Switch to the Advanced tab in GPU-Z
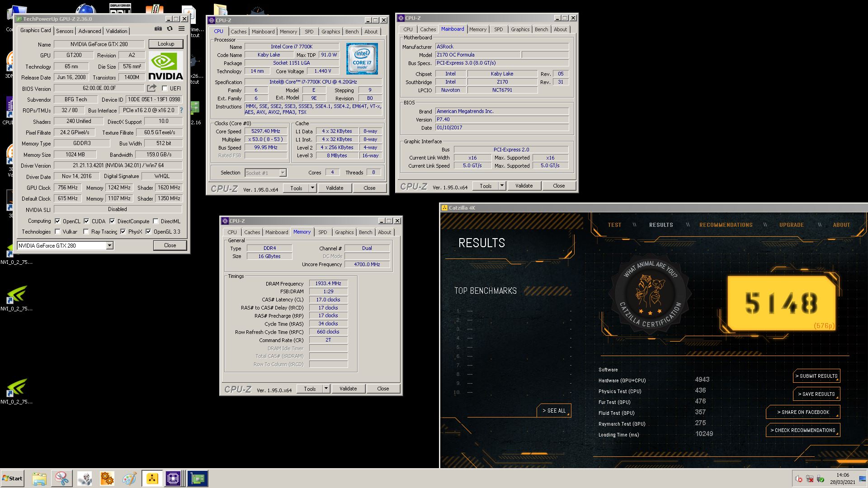 tap(90, 31)
